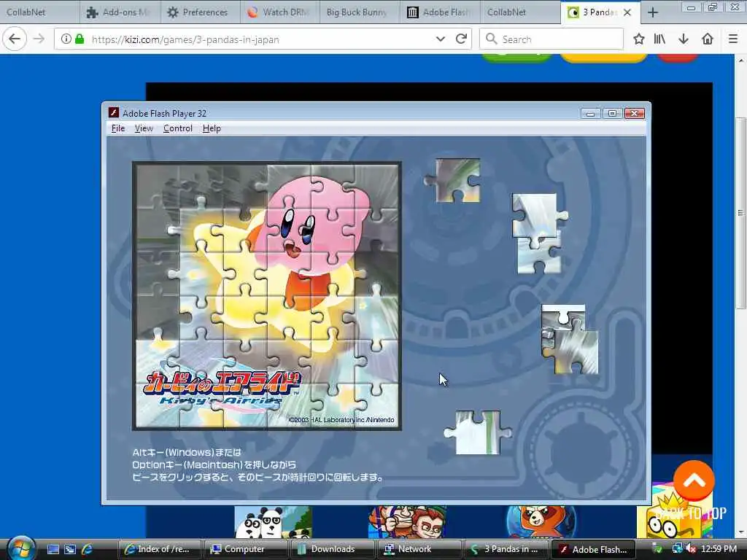This screenshot has width=747, height=560.
Task: Switch to the first CollabNet tab
Action: (39, 12)
